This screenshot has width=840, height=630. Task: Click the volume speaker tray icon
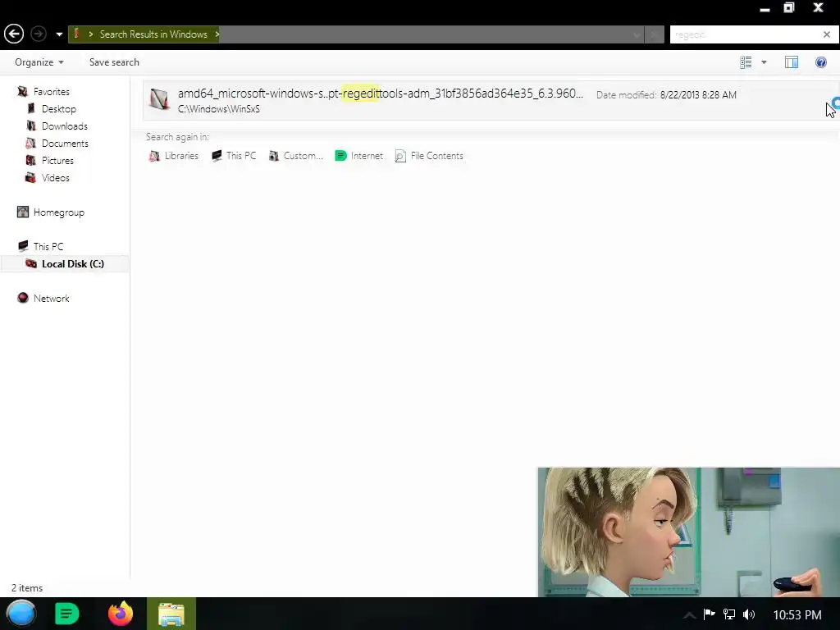click(x=749, y=614)
